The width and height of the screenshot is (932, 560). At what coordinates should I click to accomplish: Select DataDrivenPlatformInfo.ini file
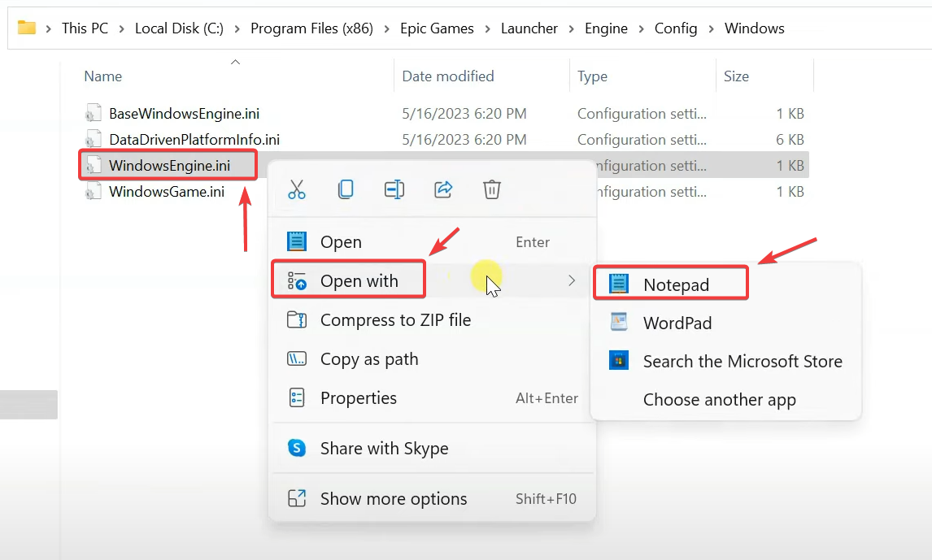point(194,140)
